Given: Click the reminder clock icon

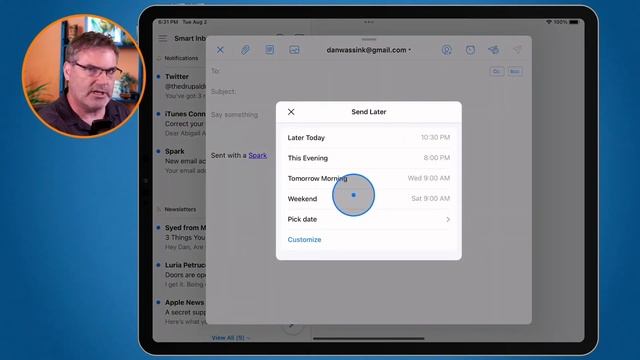Looking at the screenshot, I should [470, 50].
